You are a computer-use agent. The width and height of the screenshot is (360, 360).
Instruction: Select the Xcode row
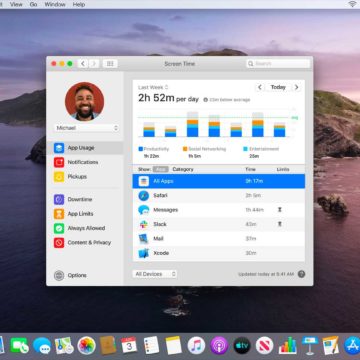pyautogui.click(x=219, y=253)
